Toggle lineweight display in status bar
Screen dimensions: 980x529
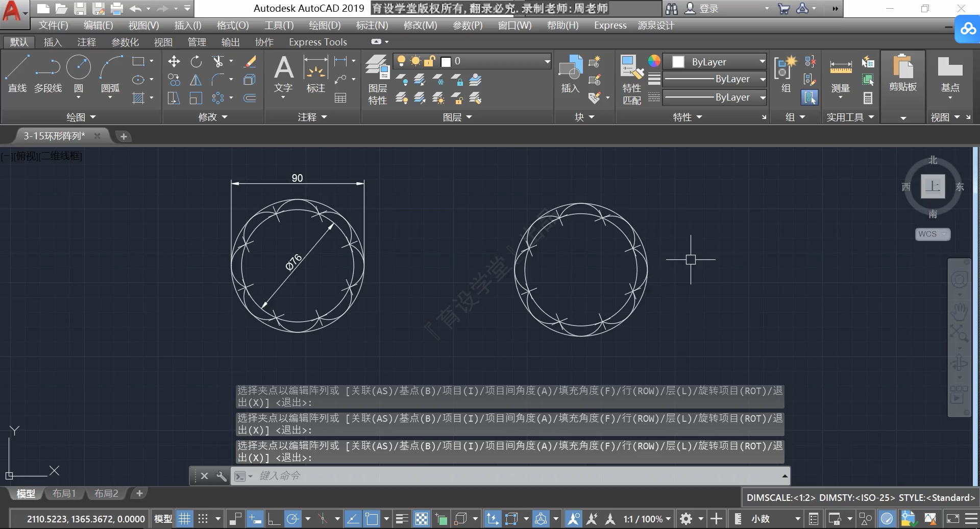(x=402, y=519)
